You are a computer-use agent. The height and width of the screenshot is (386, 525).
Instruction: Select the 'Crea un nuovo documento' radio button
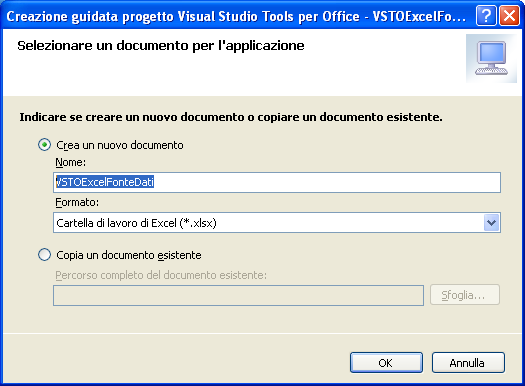pyautogui.click(x=44, y=145)
